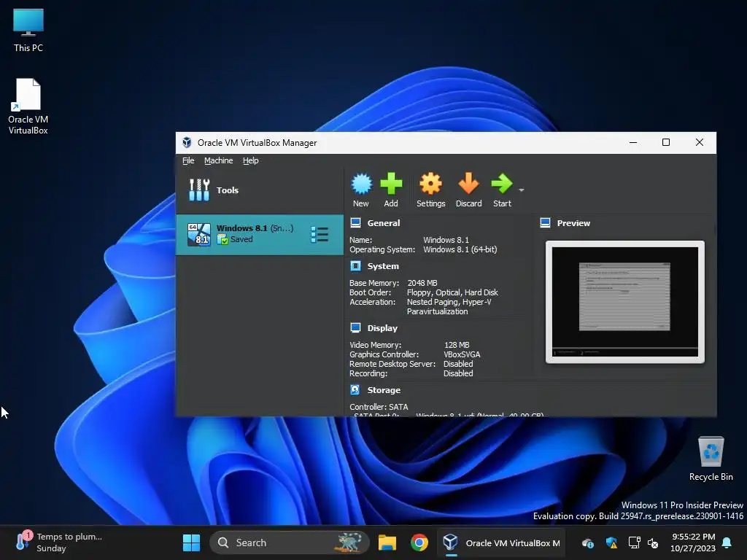Click the System section header
The width and height of the screenshot is (747, 560).
(x=383, y=266)
